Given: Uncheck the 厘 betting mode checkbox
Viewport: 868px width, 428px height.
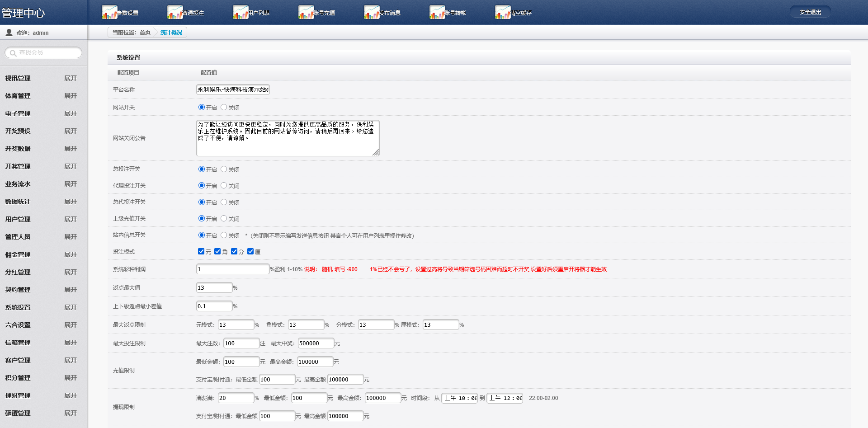Looking at the screenshot, I should (250, 251).
